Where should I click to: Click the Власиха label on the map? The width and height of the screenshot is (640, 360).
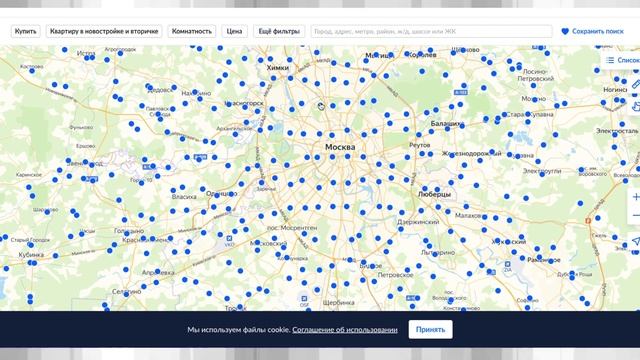184,197
